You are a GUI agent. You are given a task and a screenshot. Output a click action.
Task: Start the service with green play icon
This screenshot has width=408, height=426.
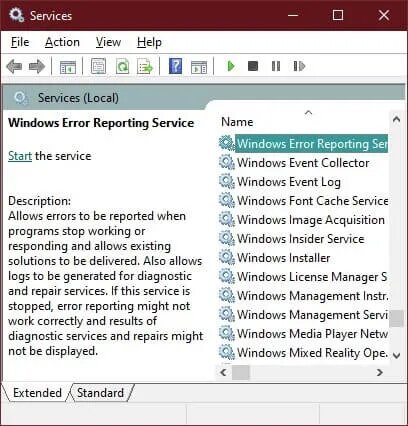click(x=231, y=66)
